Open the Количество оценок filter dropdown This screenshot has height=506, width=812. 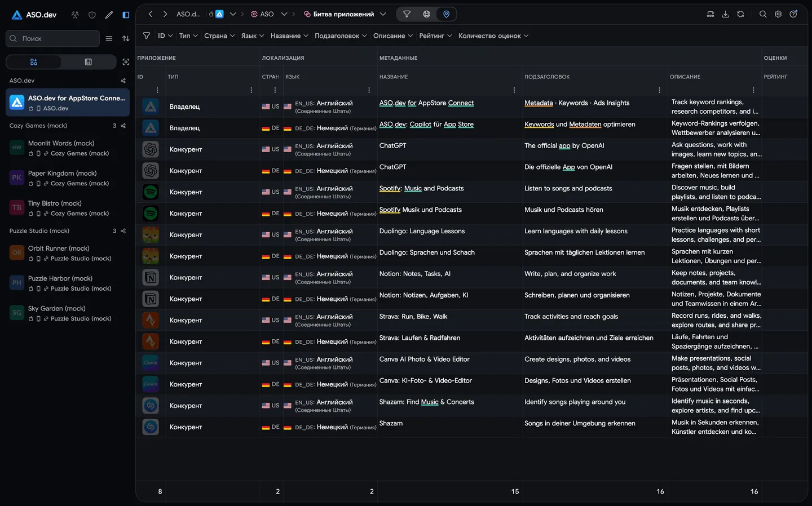point(493,35)
